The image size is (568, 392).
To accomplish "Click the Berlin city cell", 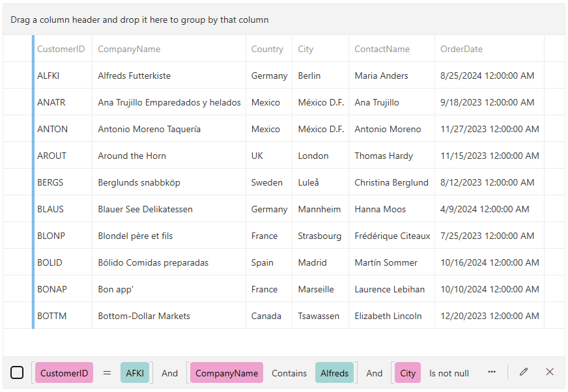I will click(307, 76).
